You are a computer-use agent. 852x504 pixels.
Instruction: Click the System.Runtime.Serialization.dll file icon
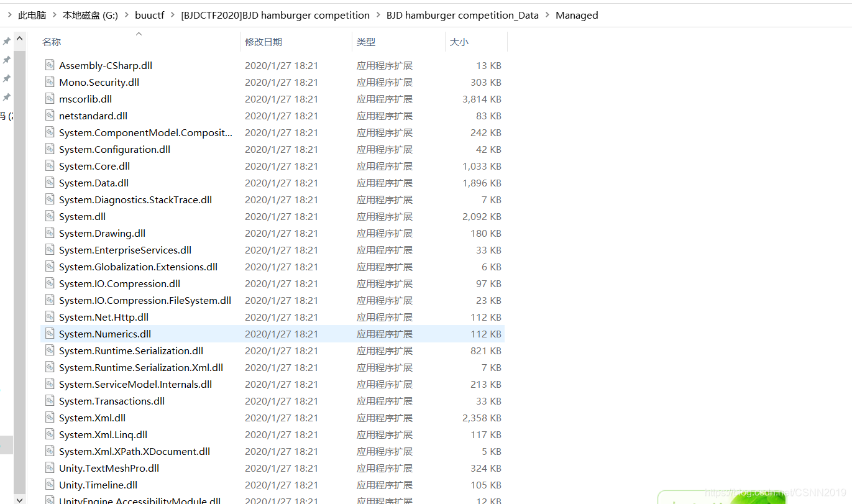click(50, 351)
